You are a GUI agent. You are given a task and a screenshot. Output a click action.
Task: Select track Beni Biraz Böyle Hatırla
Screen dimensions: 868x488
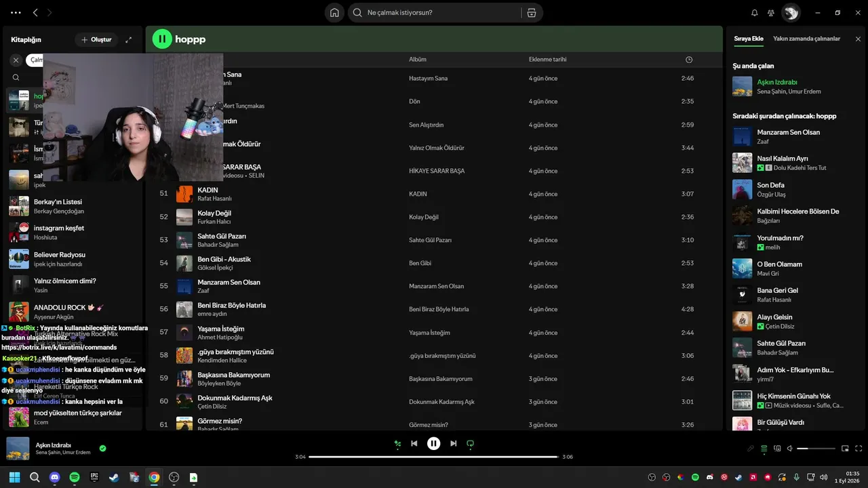click(434, 309)
